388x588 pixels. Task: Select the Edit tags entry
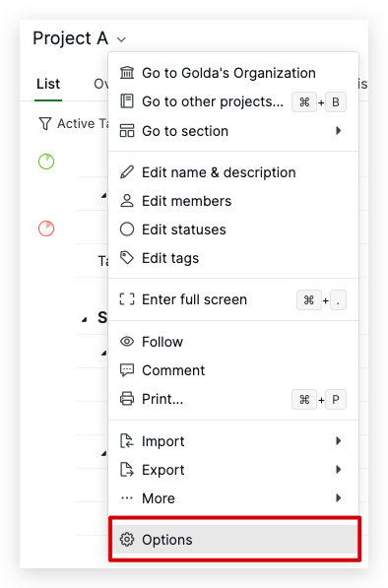pyautogui.click(x=233, y=258)
